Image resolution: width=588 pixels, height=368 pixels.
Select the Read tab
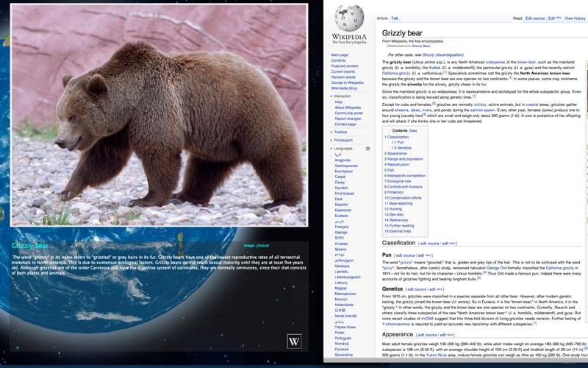click(x=517, y=18)
